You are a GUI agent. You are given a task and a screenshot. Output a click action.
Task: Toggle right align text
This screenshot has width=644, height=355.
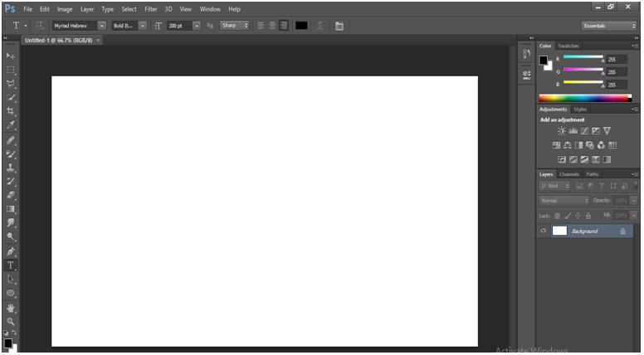(x=283, y=26)
